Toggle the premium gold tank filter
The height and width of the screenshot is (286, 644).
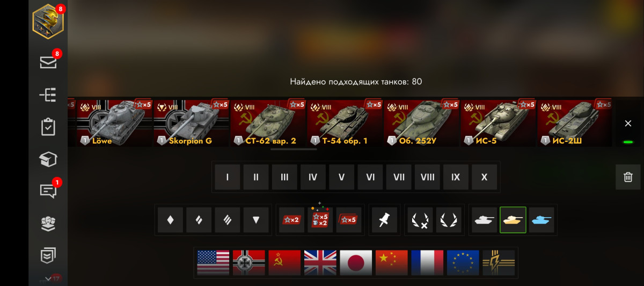(513, 219)
